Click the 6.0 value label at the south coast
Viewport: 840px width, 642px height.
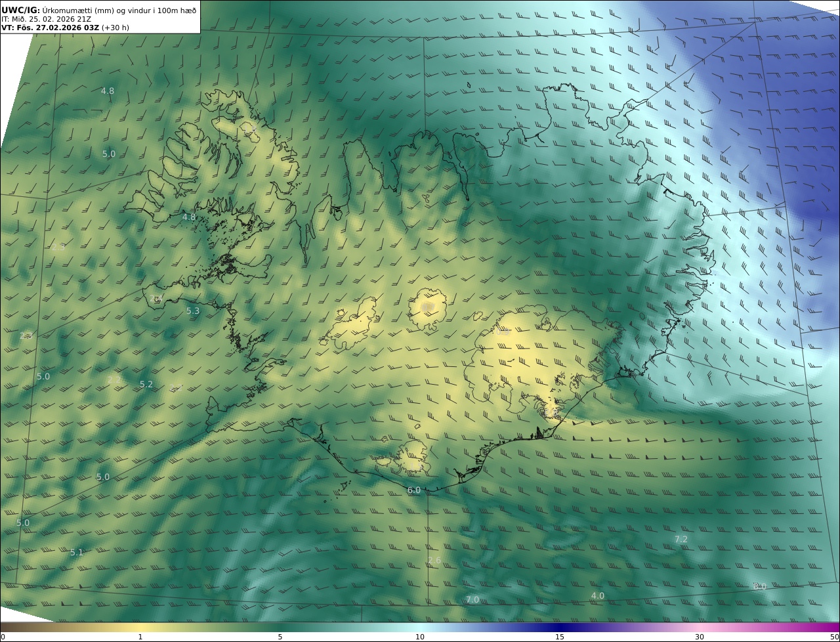tap(414, 490)
